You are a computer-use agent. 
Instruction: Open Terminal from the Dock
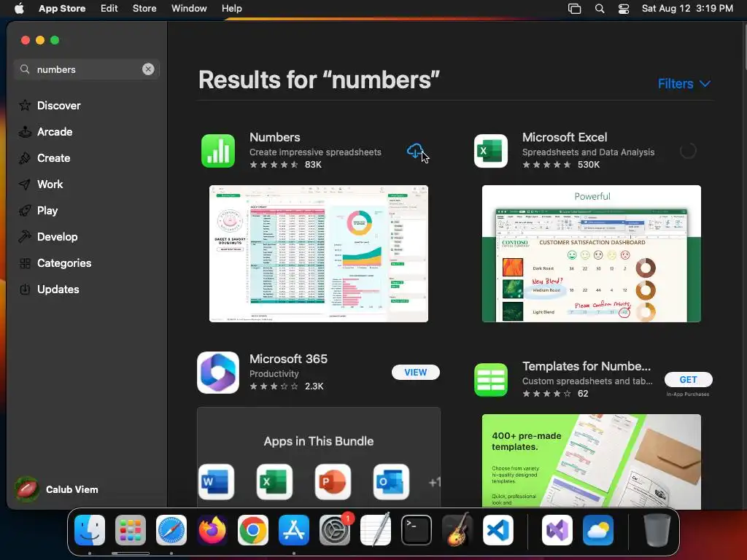[x=417, y=530]
